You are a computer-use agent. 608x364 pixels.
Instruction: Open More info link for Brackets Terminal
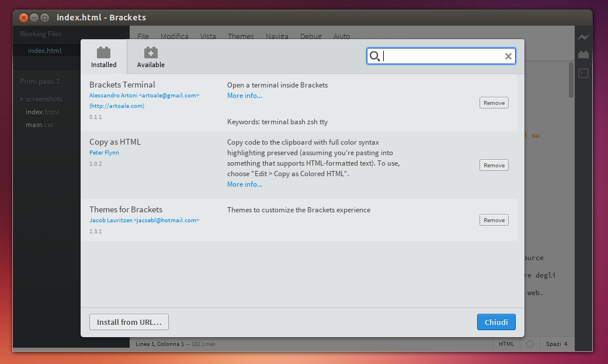tap(245, 96)
